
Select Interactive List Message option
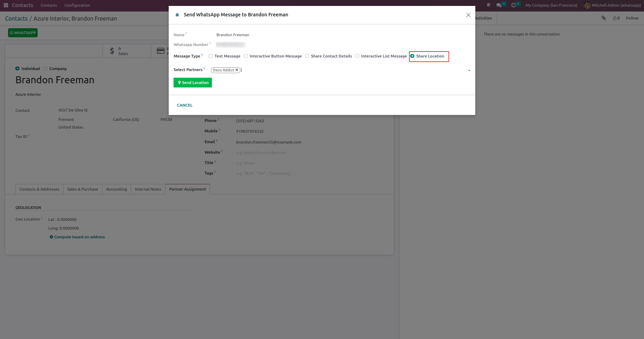(357, 56)
